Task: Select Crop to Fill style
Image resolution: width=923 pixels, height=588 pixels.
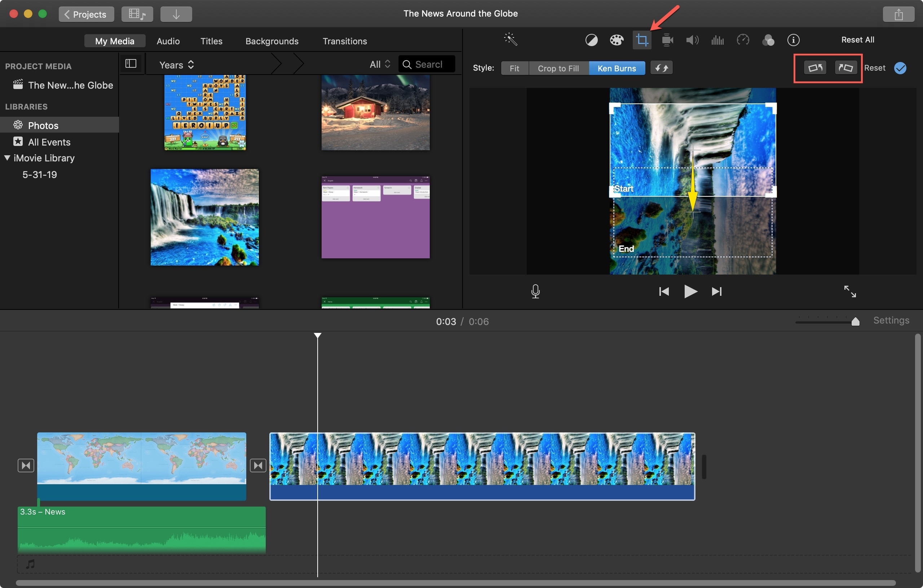Action: 558,68
